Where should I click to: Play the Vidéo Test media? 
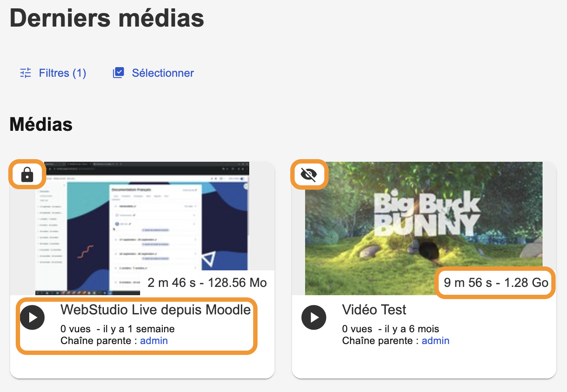click(x=314, y=317)
